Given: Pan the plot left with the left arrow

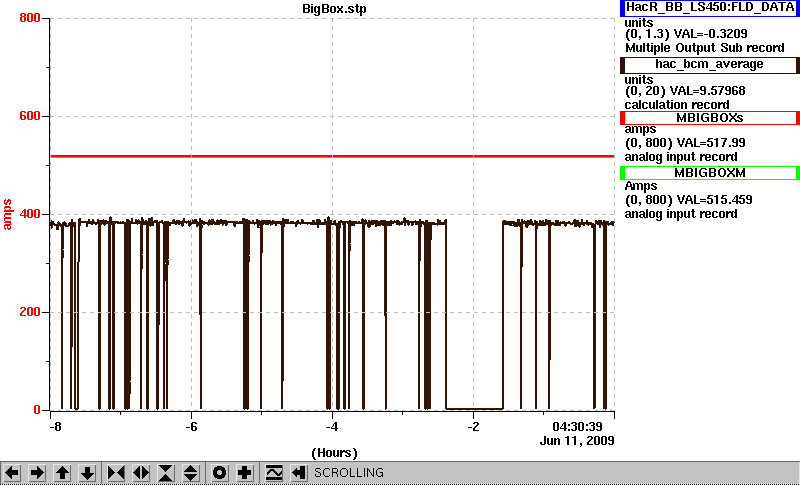Looking at the screenshot, I should [x=12, y=473].
